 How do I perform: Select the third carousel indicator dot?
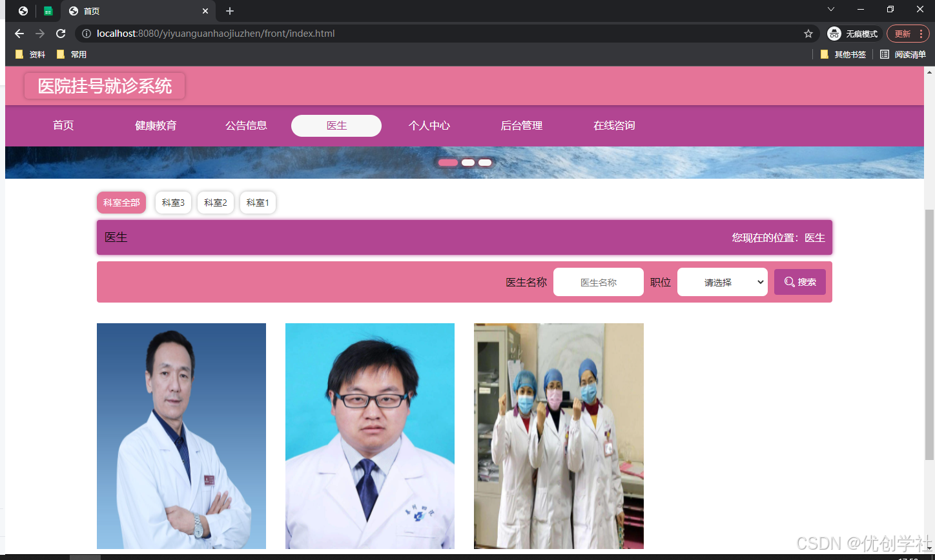[485, 163]
